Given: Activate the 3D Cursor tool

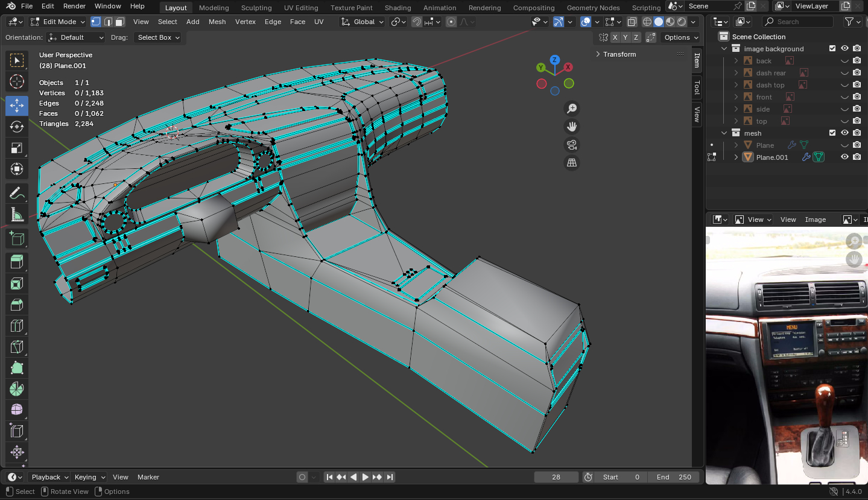Looking at the screenshot, I should pyautogui.click(x=17, y=82).
